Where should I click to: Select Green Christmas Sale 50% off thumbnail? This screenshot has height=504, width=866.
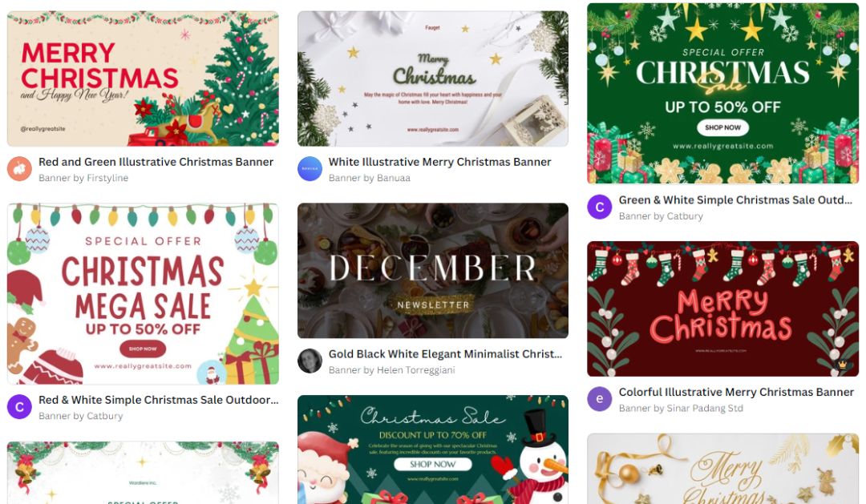(723, 93)
